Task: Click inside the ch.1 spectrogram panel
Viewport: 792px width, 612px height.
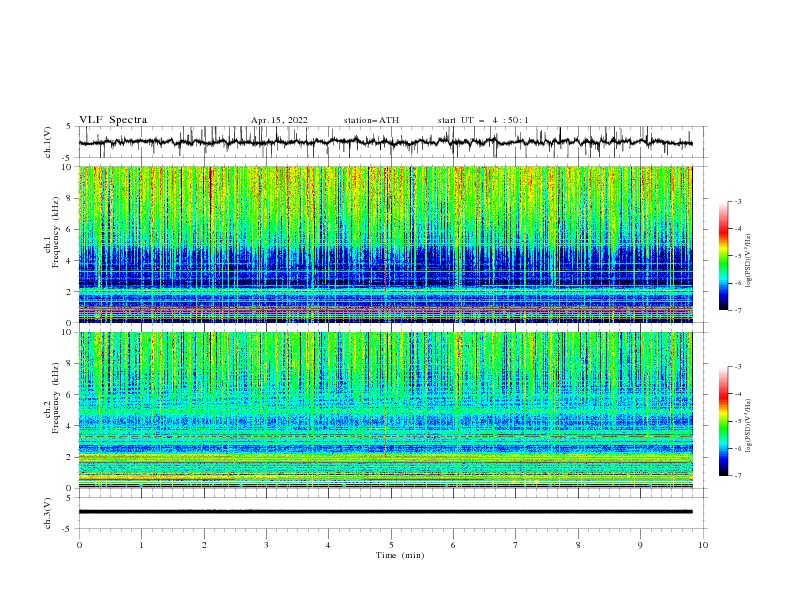Action: click(386, 244)
